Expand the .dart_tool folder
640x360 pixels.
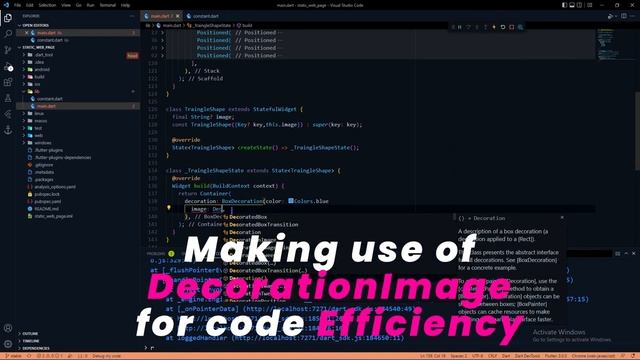coord(78,55)
